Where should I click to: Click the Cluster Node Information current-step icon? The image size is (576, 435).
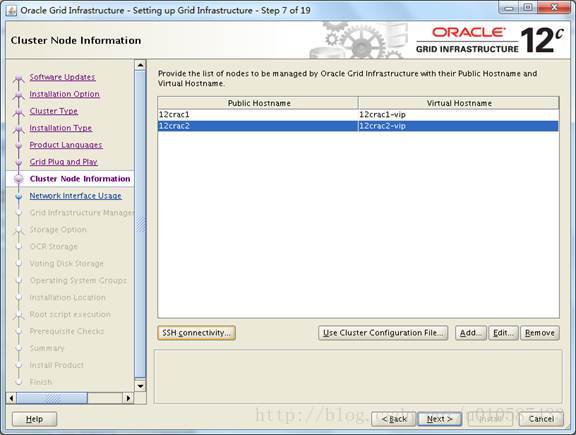coord(19,179)
